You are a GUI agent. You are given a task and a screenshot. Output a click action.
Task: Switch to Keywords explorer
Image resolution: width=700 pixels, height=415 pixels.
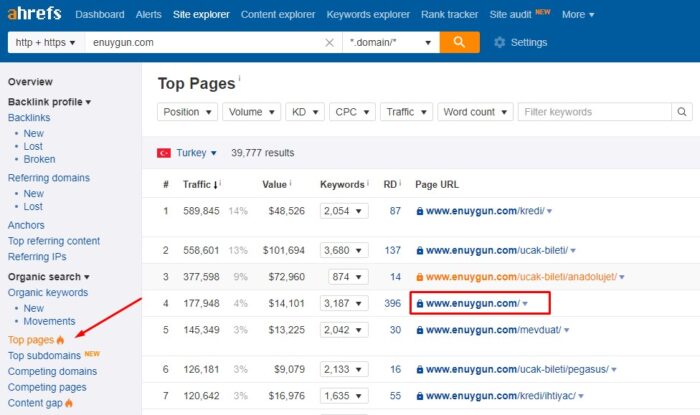[x=368, y=15]
